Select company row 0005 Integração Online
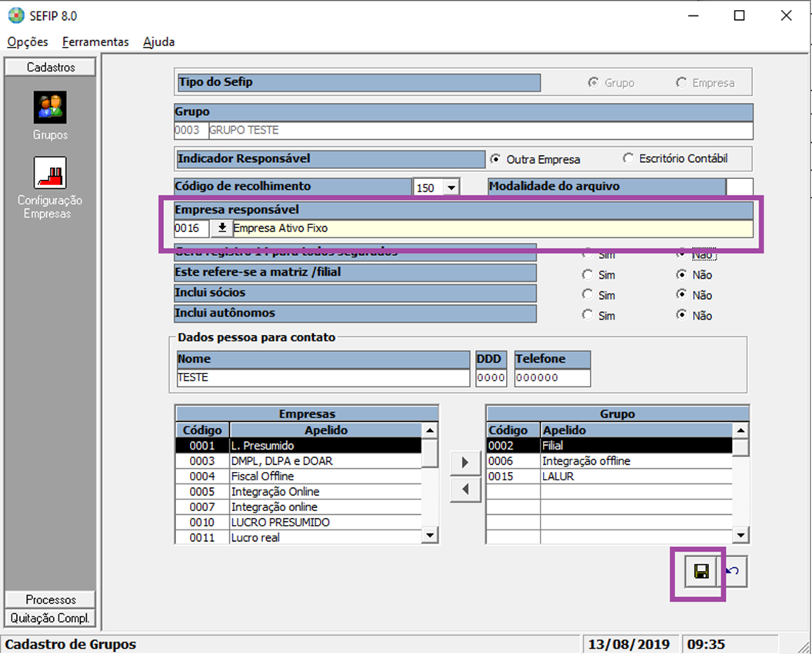The image size is (812, 654). point(299,492)
